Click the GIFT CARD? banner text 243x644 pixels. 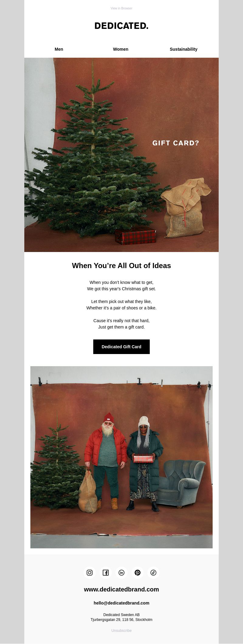[176, 143]
